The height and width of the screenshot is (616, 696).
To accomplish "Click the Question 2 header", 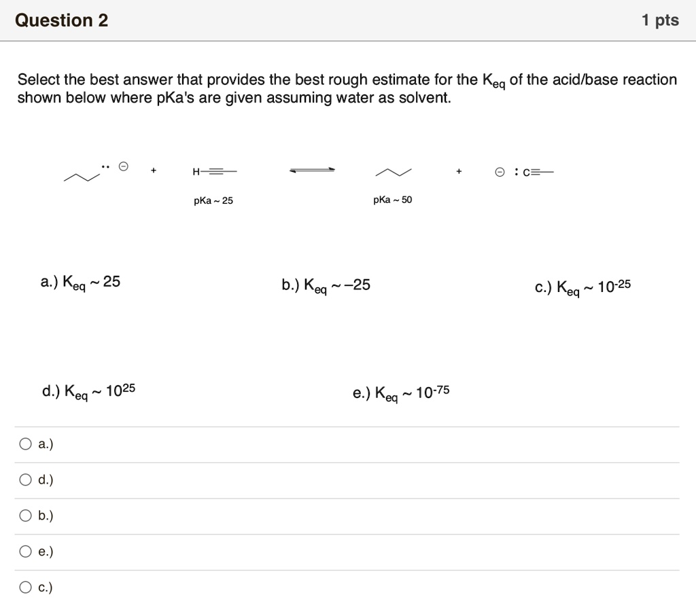I will pos(62,20).
